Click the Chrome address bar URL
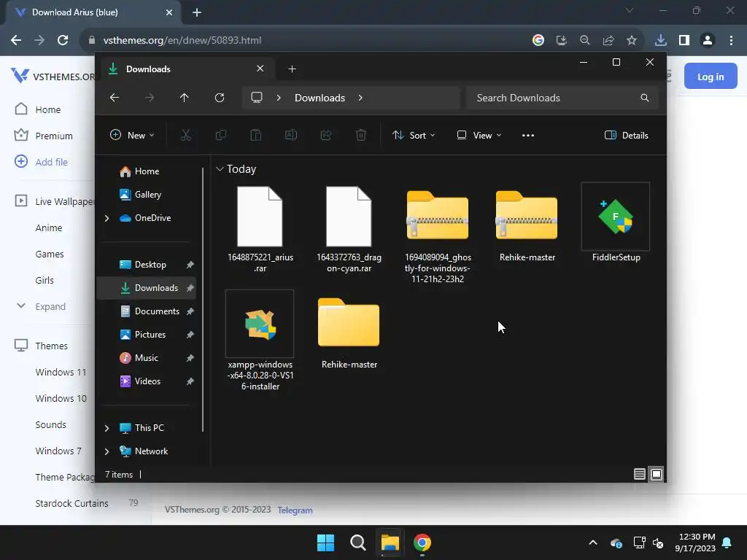Viewport: 747px width, 560px height. [182, 40]
